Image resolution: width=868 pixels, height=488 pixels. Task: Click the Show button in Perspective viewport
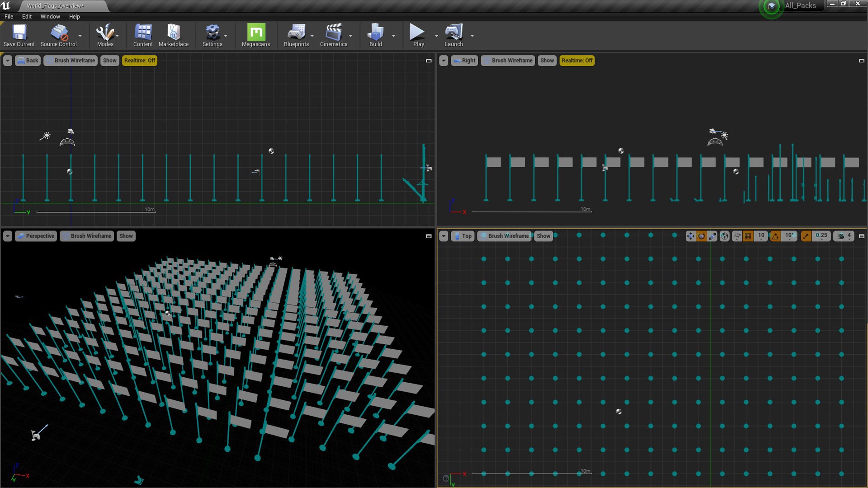pos(126,236)
